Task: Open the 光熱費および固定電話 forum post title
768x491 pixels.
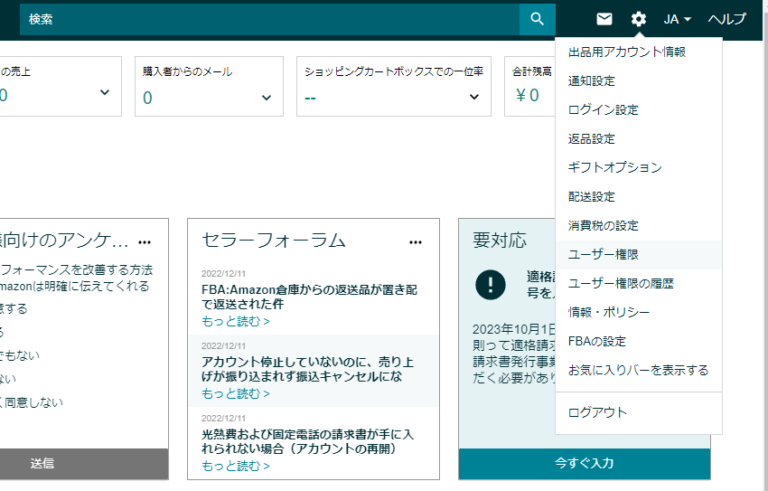Action: pyautogui.click(x=308, y=441)
